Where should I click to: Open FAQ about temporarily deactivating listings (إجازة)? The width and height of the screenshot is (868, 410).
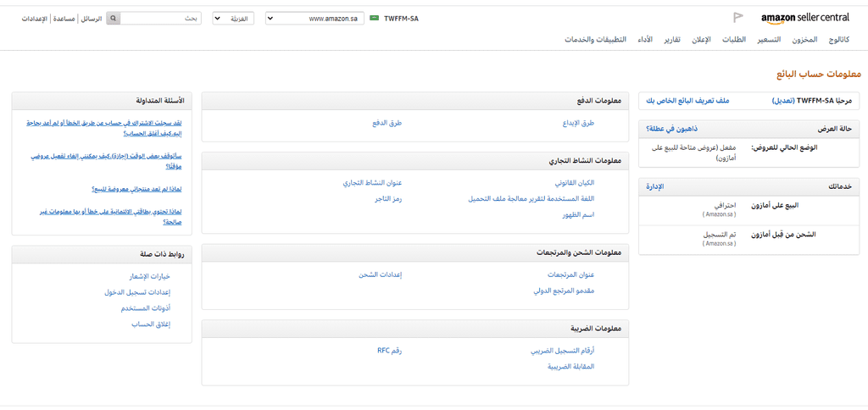106,161
